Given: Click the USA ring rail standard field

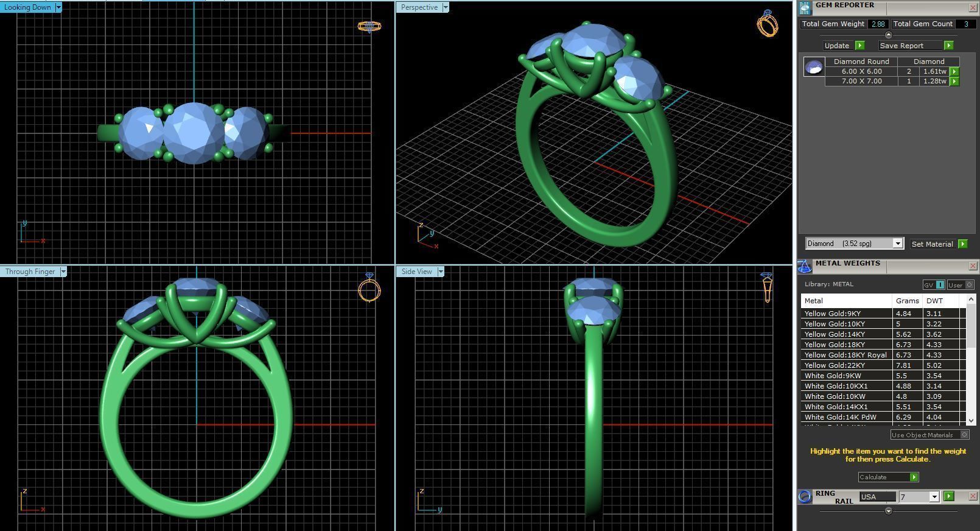Looking at the screenshot, I should 877,497.
